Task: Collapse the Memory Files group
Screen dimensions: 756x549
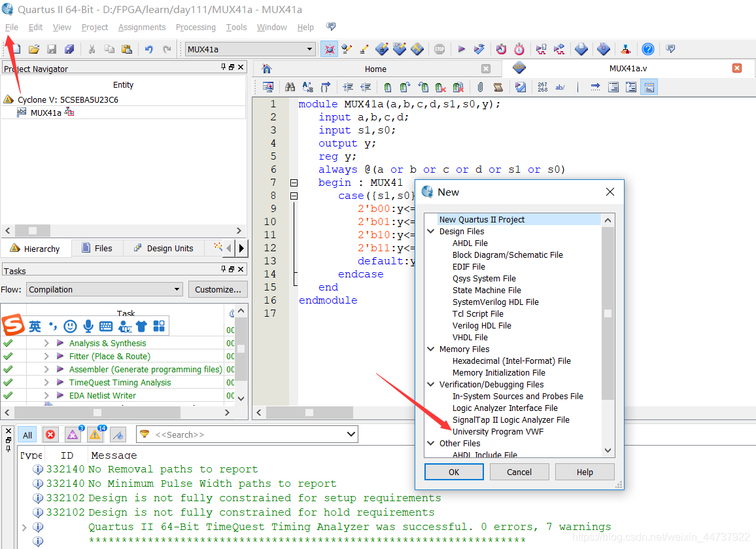Action: pos(431,349)
